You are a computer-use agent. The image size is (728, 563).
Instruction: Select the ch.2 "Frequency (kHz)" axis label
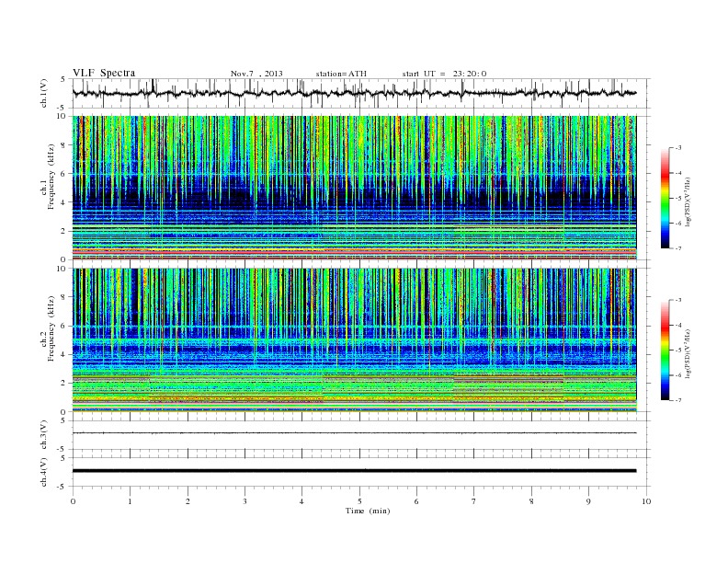[51, 327]
